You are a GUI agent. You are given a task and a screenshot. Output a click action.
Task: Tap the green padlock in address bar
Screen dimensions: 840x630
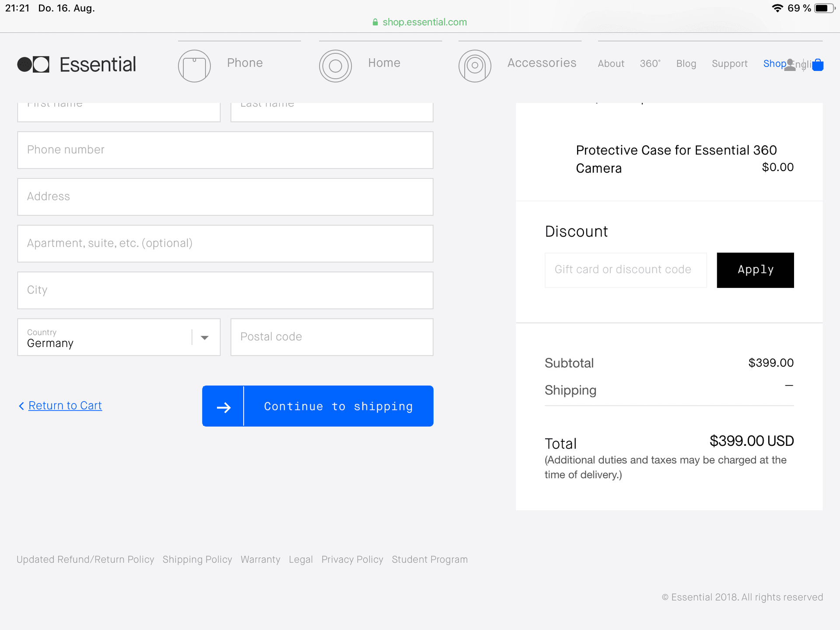pos(375,22)
